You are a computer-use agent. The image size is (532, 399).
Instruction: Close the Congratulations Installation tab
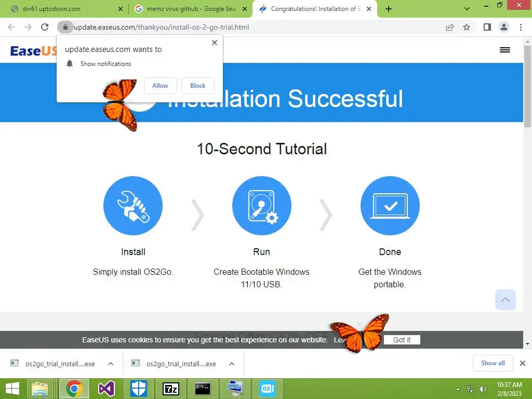pos(369,9)
